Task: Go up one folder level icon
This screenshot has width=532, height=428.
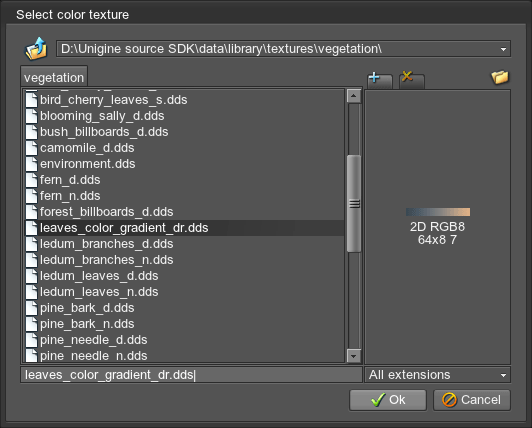Action: 36,49
